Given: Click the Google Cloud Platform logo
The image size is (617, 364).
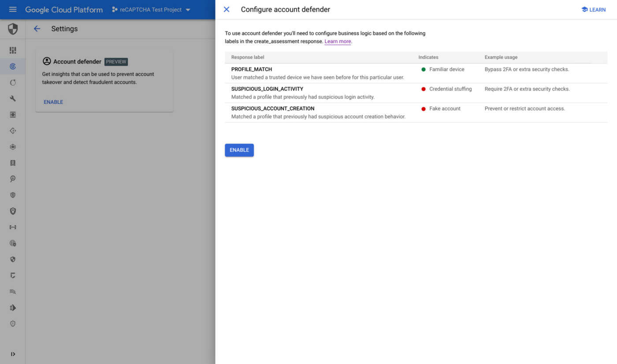Looking at the screenshot, I should [63, 9].
